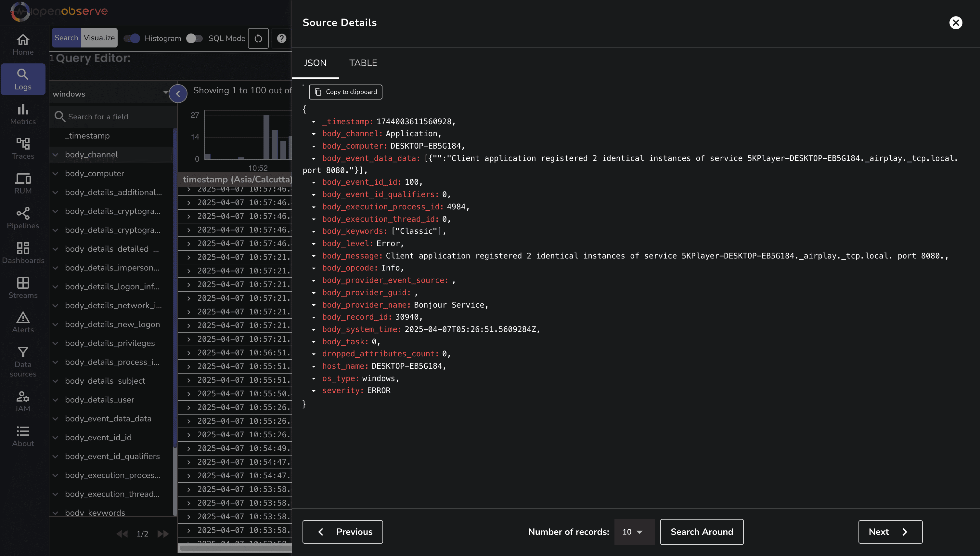Screen dimensions: 980x556
Task: Open the Pipelines section
Action: click(23, 218)
